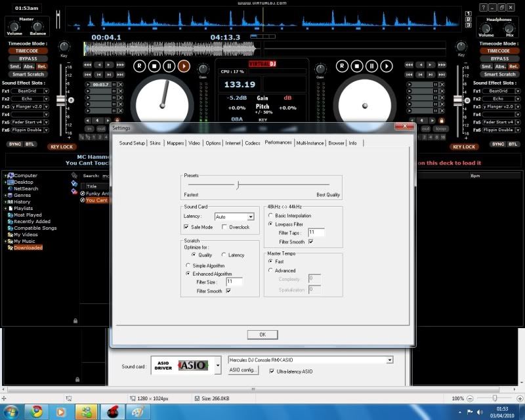Image resolution: width=525 pixels, height=420 pixels.
Task: Click right deck Smart Scratch button
Action: 499,74
